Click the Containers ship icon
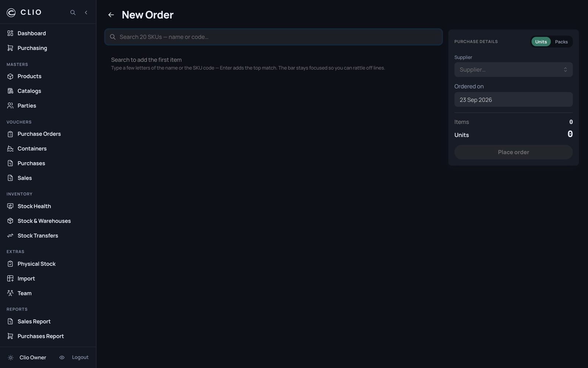This screenshot has height=368, width=588. (x=10, y=149)
